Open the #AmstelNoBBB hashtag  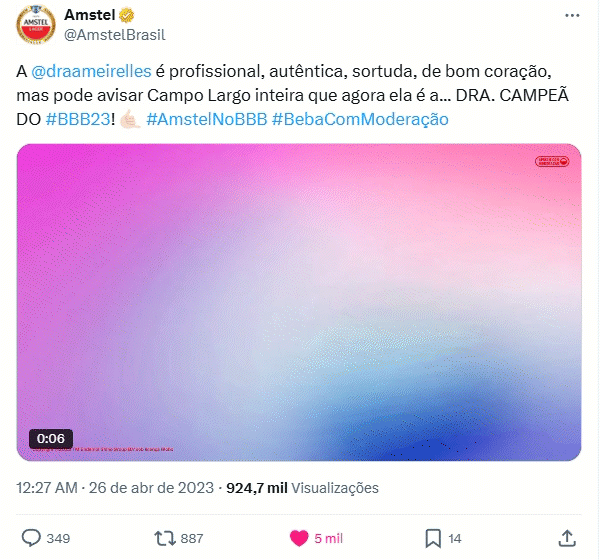click(x=207, y=119)
